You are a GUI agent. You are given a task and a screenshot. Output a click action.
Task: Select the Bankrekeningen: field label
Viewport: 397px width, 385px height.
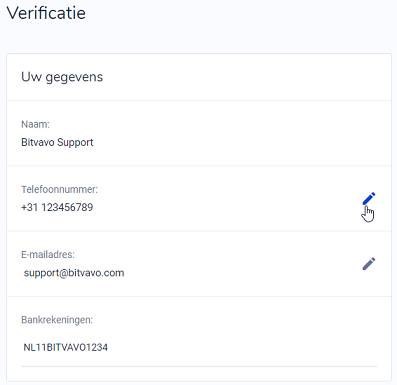[x=57, y=320]
